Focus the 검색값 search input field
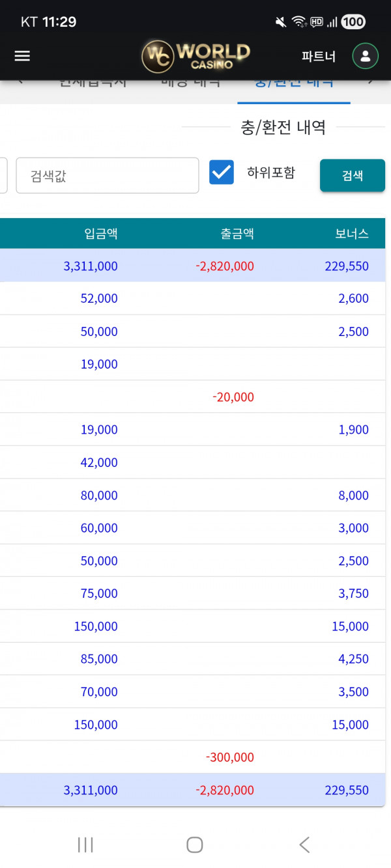 coord(108,176)
